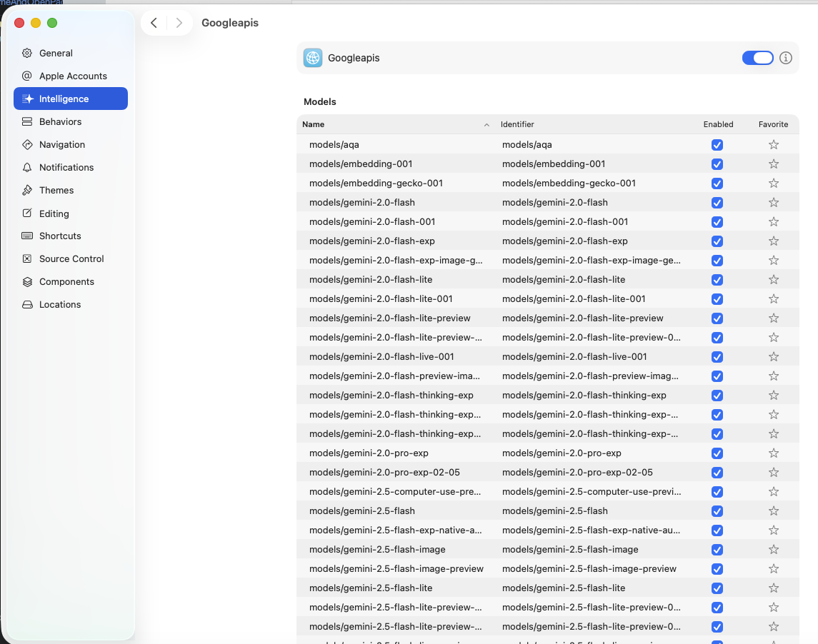
Task: Switch to Source Control settings
Action: click(71, 258)
